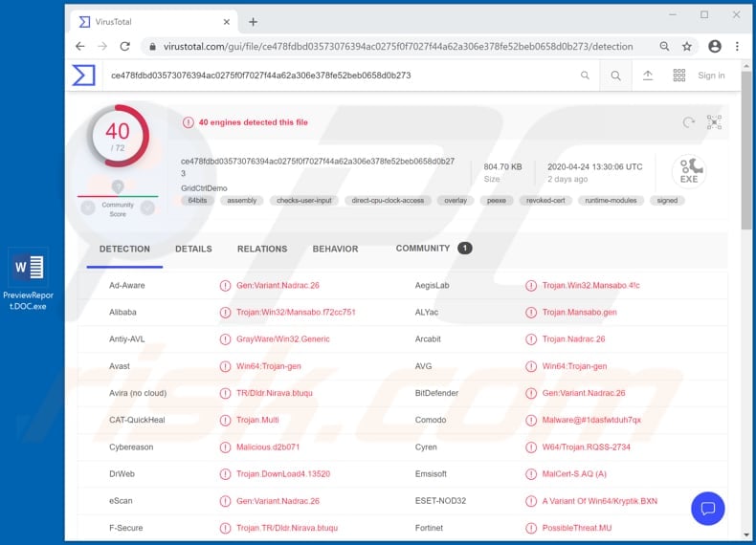The height and width of the screenshot is (545, 756).
Task: Click the PossibleThreat.MU detection
Action: click(577, 528)
